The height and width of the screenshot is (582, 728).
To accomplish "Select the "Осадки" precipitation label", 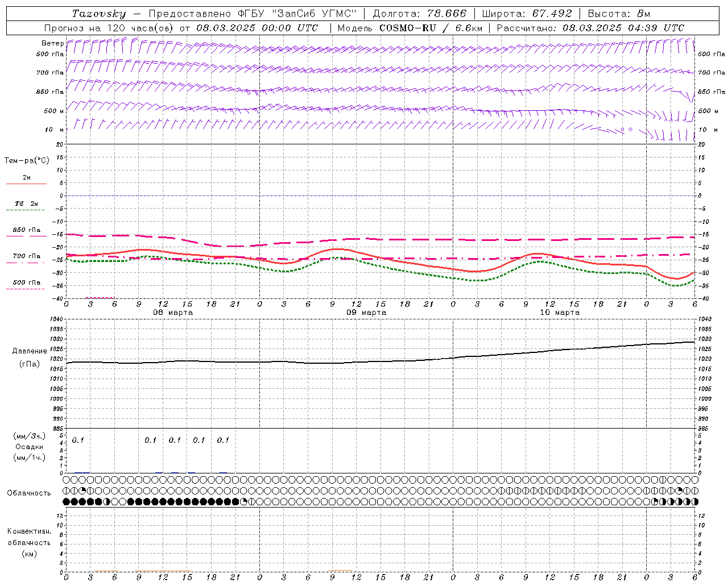I will coord(30,447).
